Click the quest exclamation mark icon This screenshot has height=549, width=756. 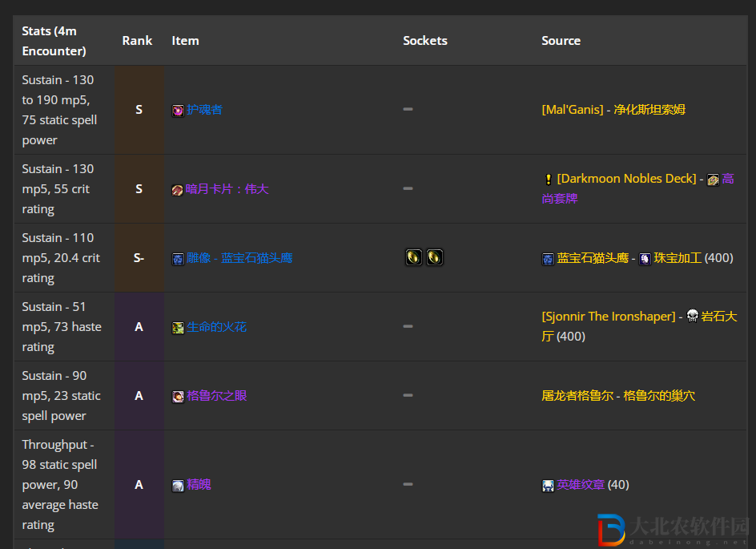click(549, 180)
